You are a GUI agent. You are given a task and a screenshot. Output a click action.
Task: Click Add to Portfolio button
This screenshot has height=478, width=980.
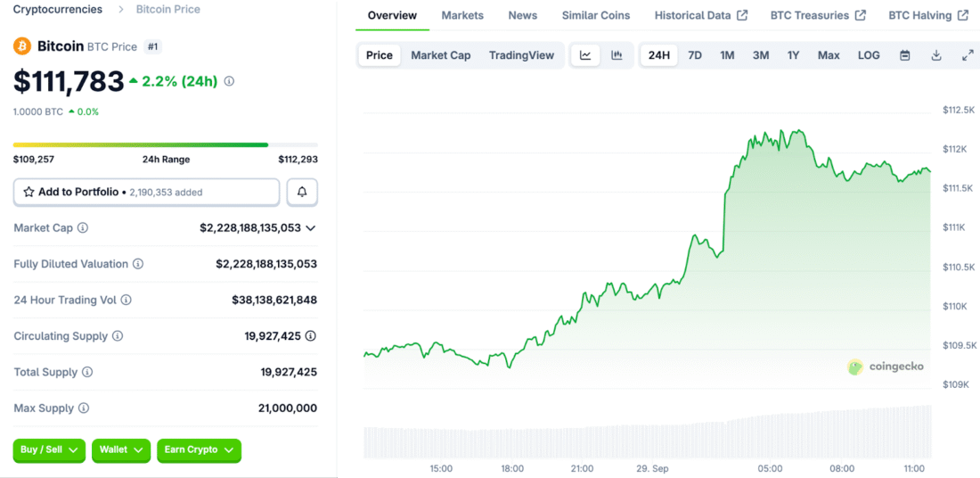[146, 192]
